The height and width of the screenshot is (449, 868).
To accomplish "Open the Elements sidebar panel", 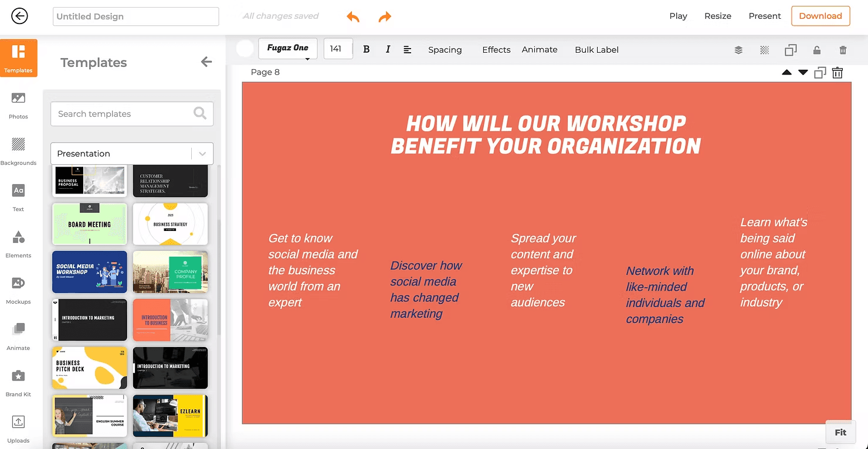I will pos(19,243).
